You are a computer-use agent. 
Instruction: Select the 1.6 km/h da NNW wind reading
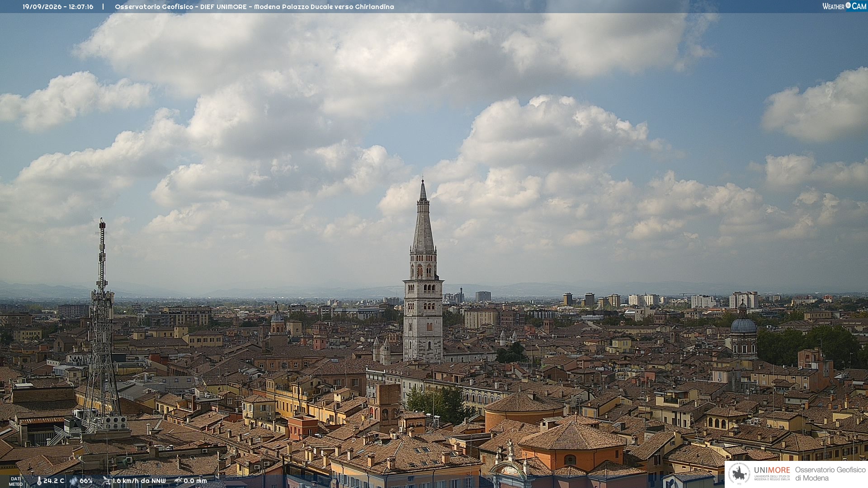pos(139,481)
